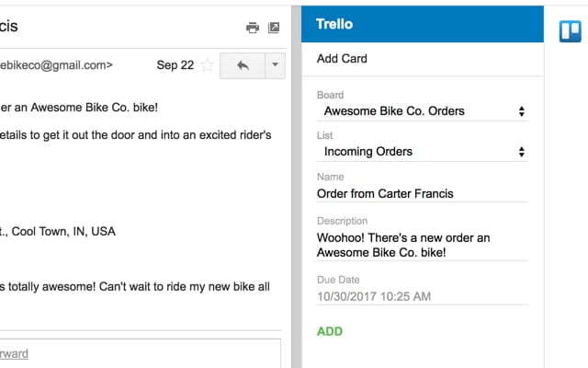Click the Due Date label
588x368 pixels.
tap(338, 280)
